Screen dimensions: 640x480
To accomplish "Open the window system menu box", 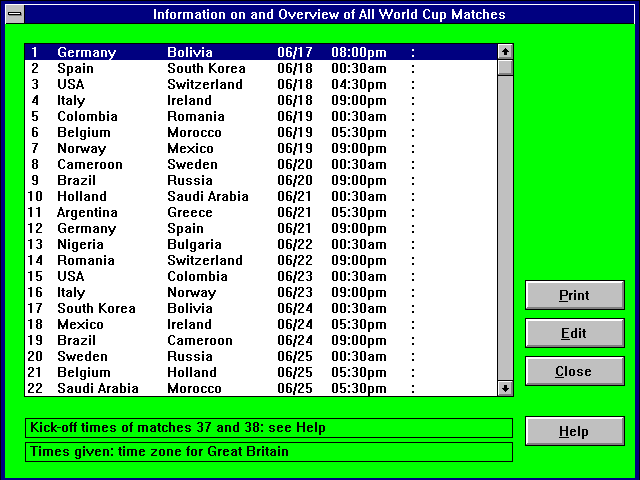I will [x=15, y=14].
